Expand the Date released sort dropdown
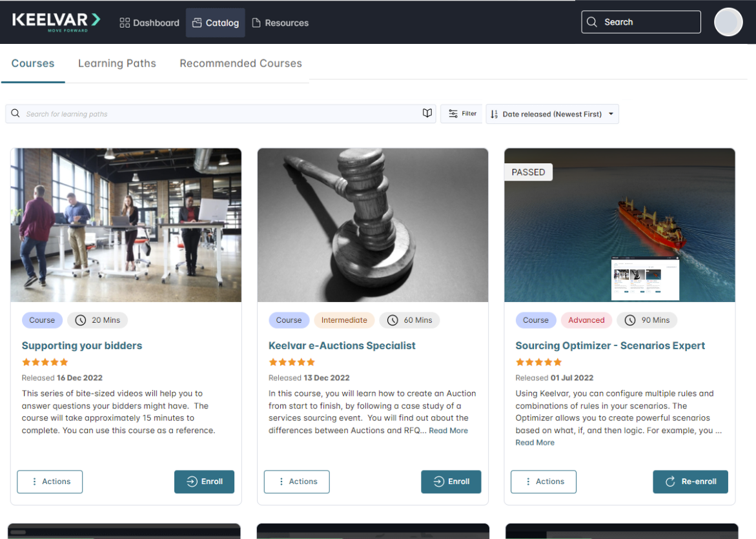This screenshot has height=539, width=756. pyautogui.click(x=552, y=114)
